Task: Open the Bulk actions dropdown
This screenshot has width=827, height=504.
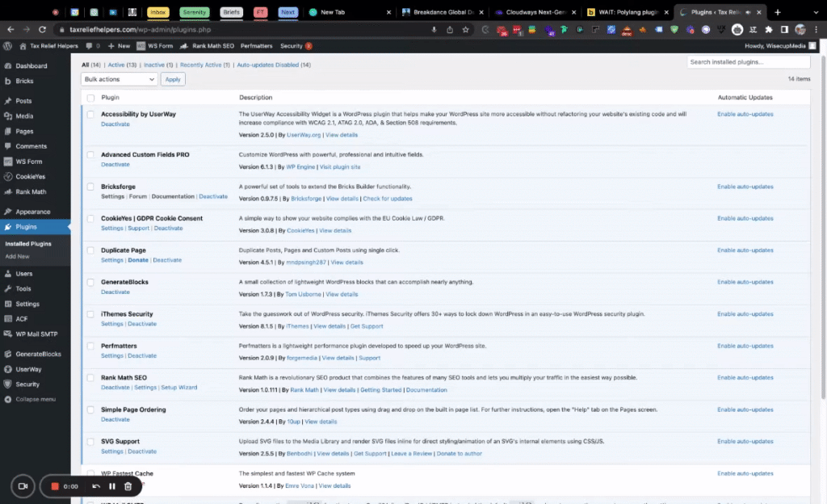Action: 119,79
